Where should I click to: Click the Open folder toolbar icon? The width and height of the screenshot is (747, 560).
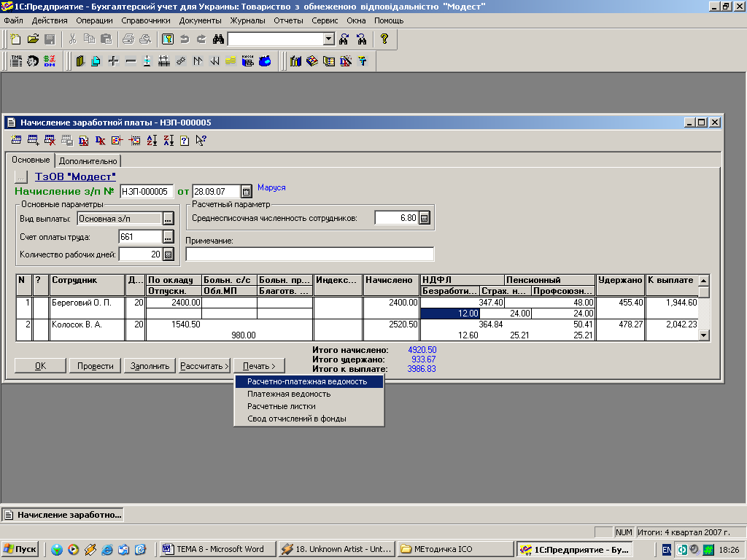click(33, 39)
